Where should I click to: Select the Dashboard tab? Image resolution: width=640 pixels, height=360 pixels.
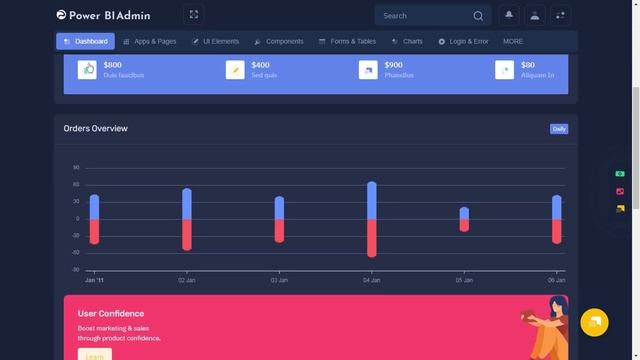click(85, 41)
